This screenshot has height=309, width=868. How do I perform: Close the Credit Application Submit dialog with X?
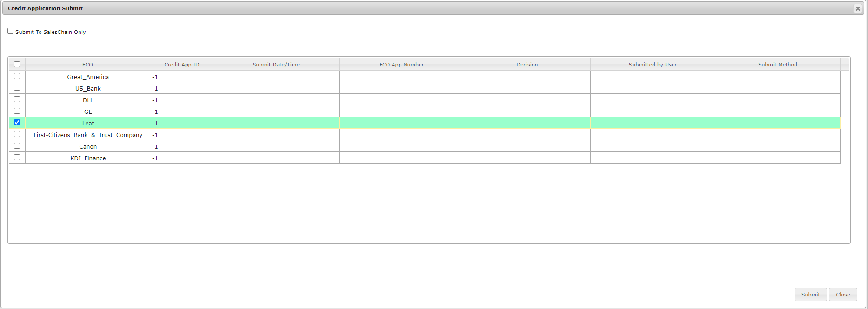[858, 8]
